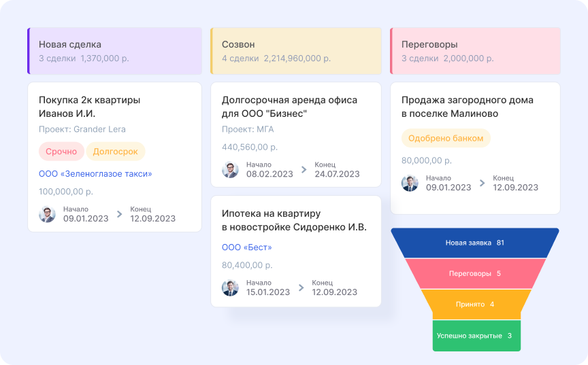Select the Созвон column header

[296, 51]
